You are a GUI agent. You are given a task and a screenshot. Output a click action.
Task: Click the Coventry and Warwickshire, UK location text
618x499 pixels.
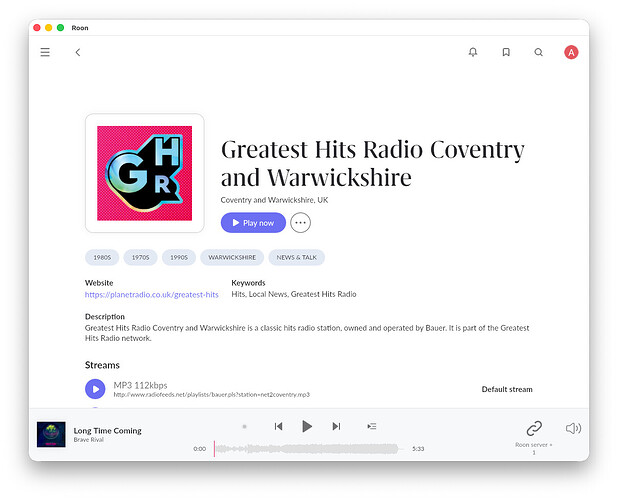pyautogui.click(x=274, y=200)
